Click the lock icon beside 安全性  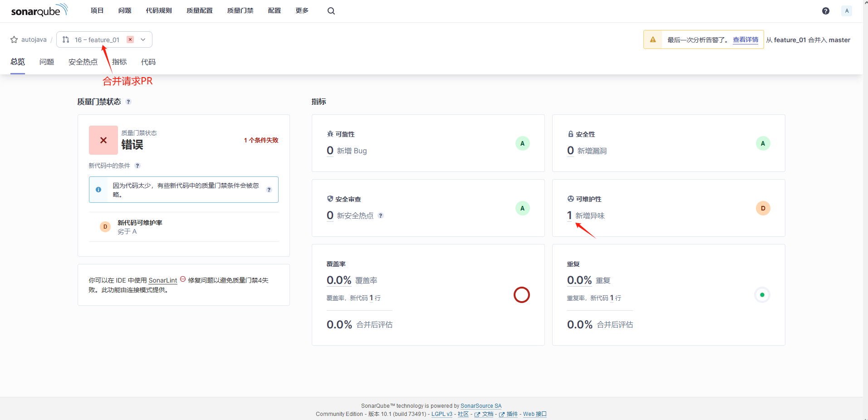571,134
